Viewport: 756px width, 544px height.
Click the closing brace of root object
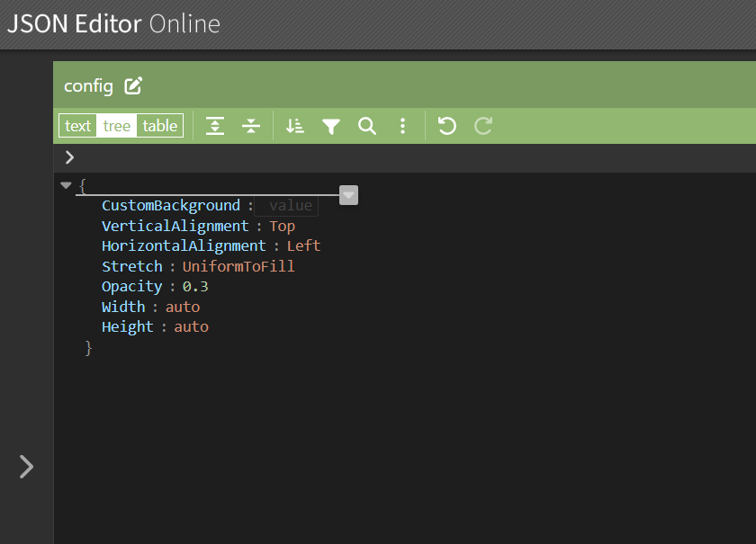pyautogui.click(x=88, y=347)
